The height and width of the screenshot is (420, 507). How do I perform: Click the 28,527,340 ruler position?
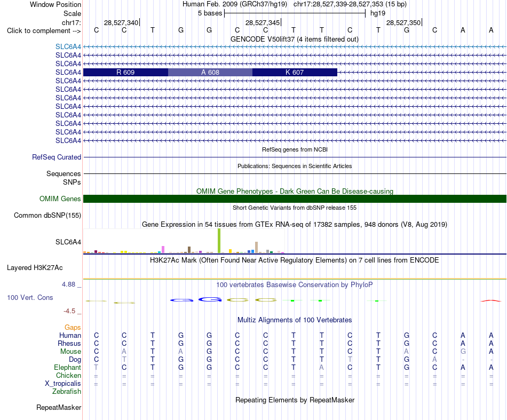(121, 22)
